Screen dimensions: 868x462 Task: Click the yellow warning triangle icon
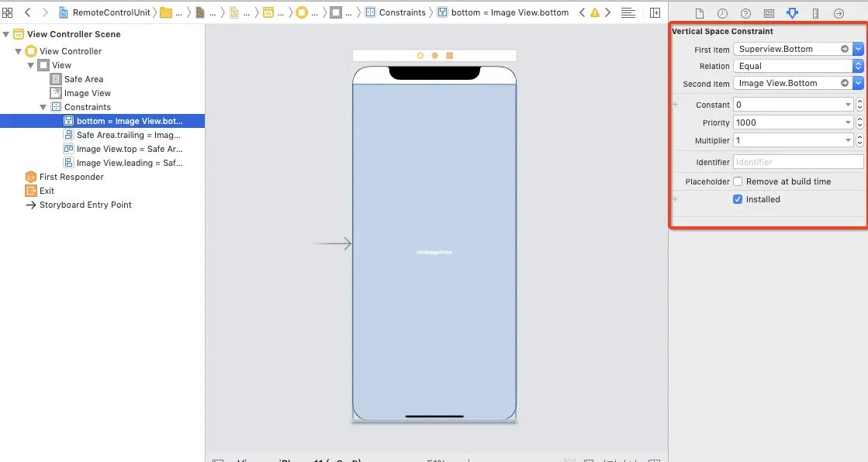594,12
